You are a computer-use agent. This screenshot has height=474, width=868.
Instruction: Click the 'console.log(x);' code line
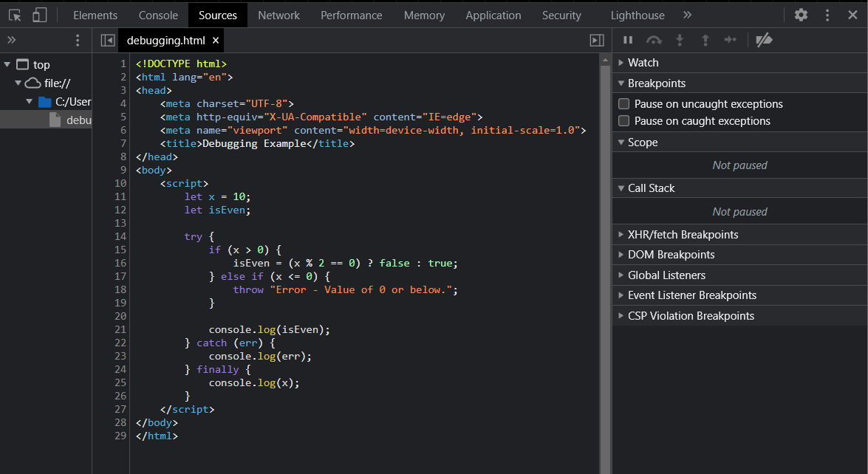click(254, 382)
